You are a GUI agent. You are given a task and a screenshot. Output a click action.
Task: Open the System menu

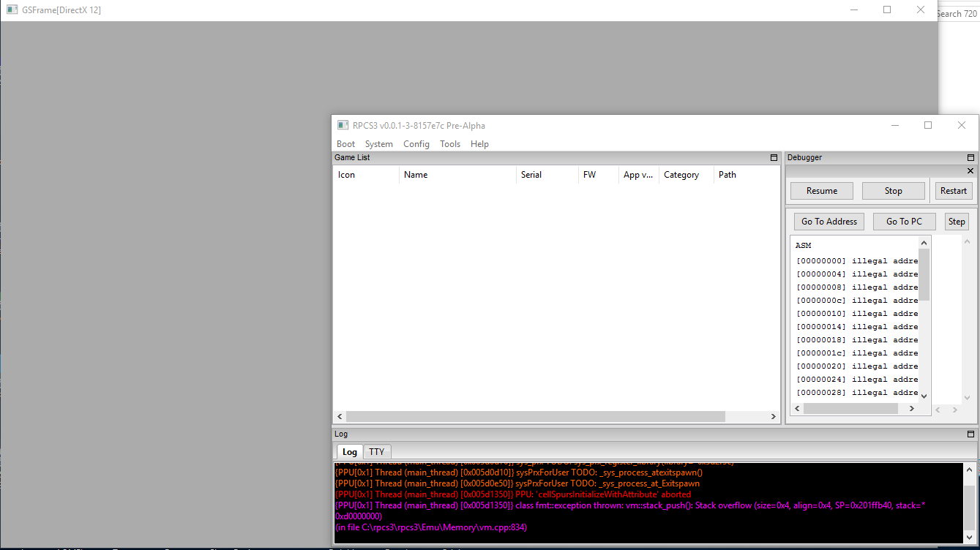[379, 144]
